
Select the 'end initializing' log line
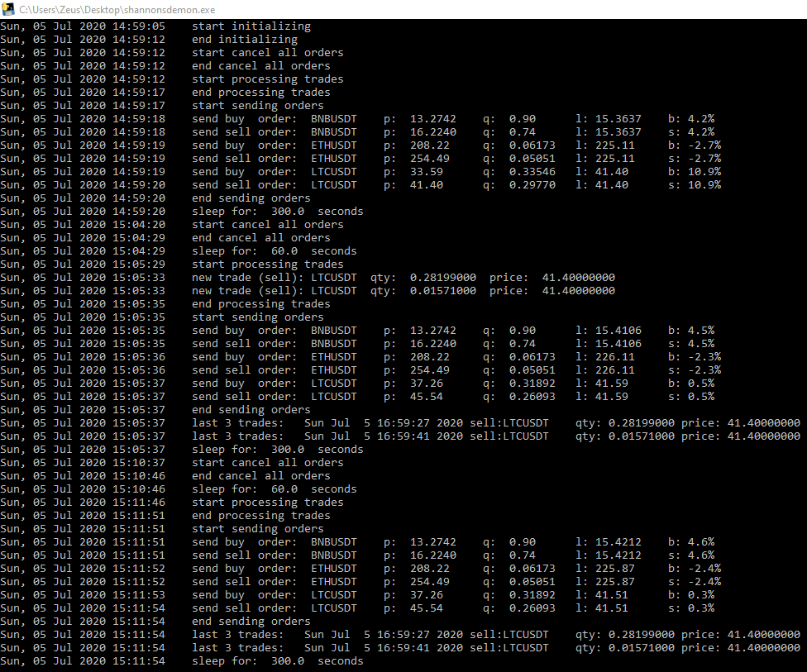pyautogui.click(x=244, y=39)
